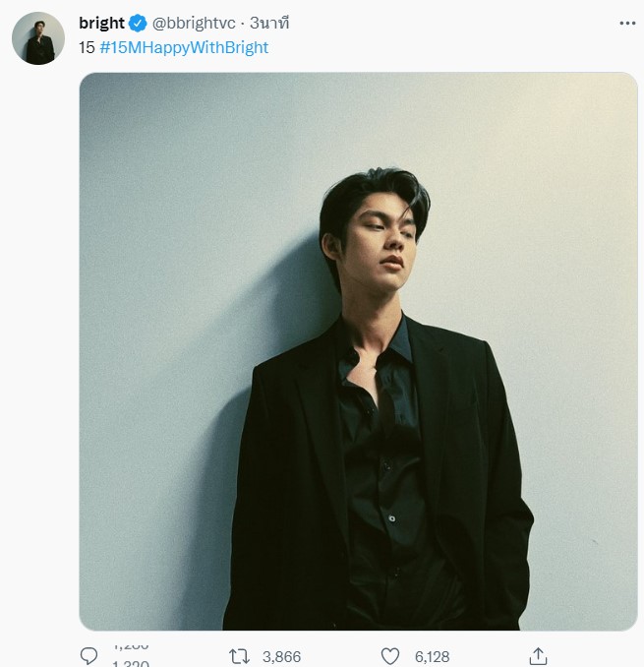Click the retweet count 3,866
This screenshot has width=644, height=667.
tap(281, 657)
